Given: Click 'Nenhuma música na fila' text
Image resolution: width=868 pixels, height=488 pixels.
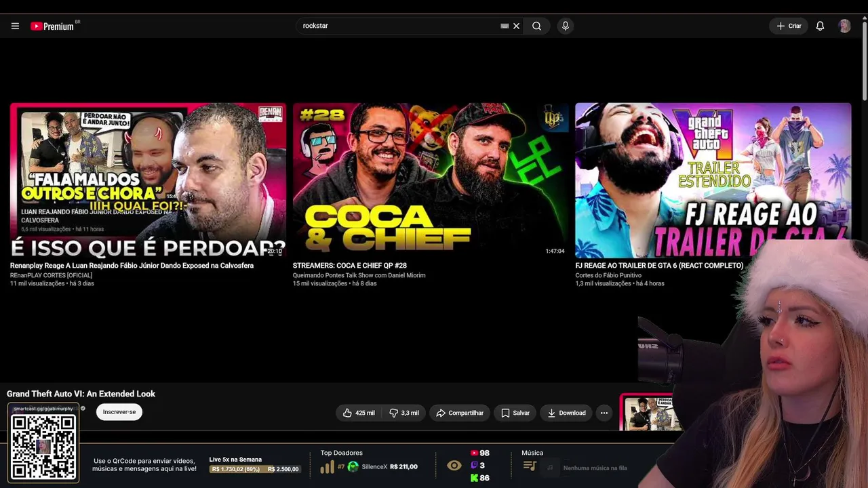Looking at the screenshot, I should click(595, 468).
